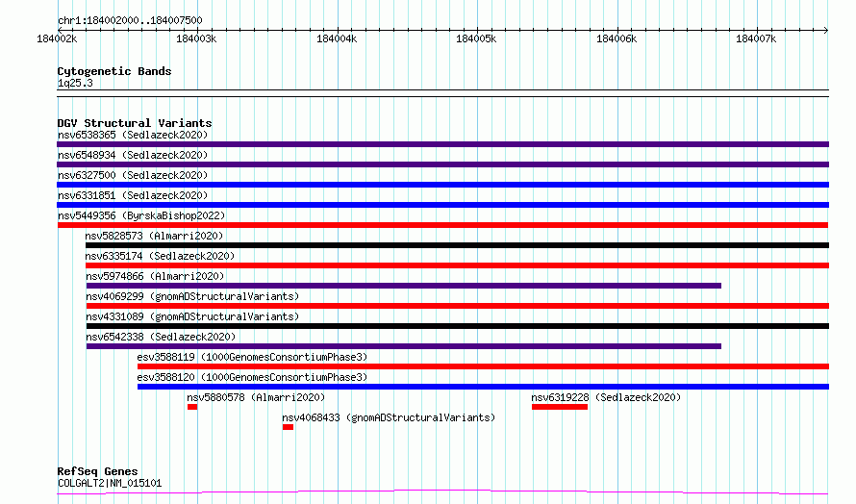Click the 184003k ruler label
The height and width of the screenshot is (504, 856).
[196, 38]
